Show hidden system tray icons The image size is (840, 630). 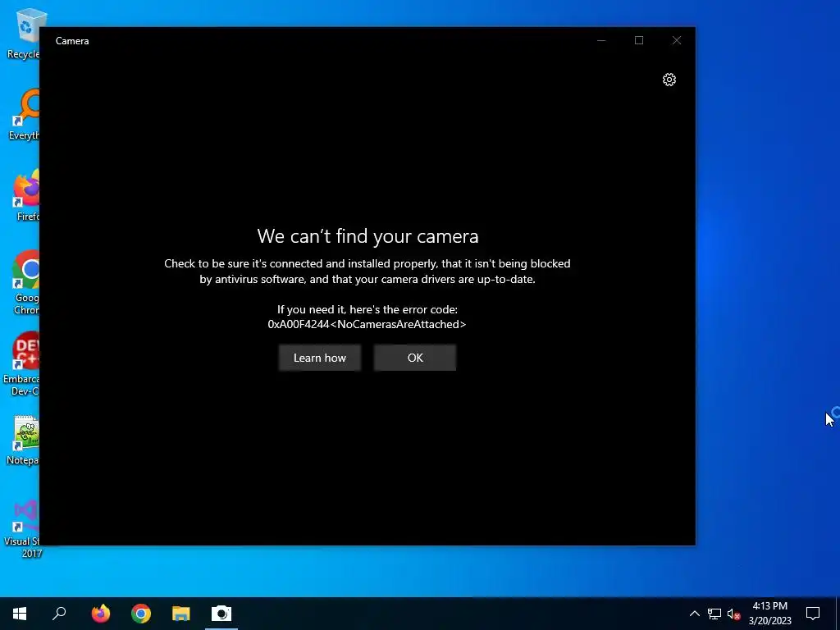point(694,614)
